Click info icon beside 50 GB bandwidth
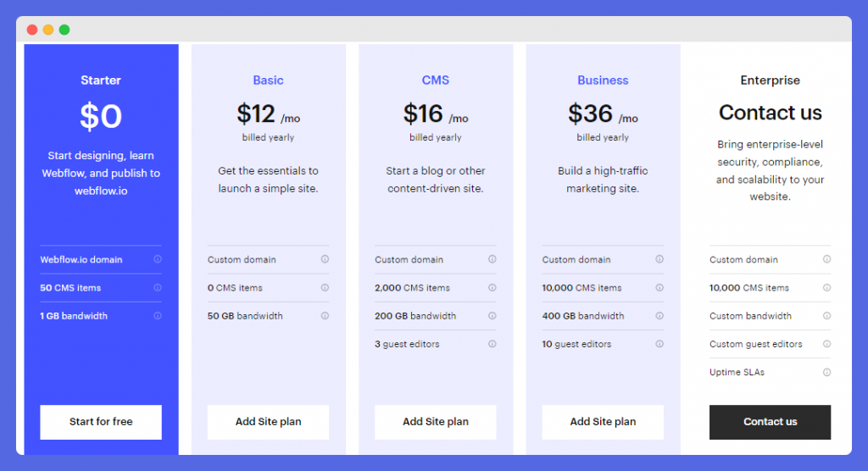868x471 pixels. tap(325, 315)
